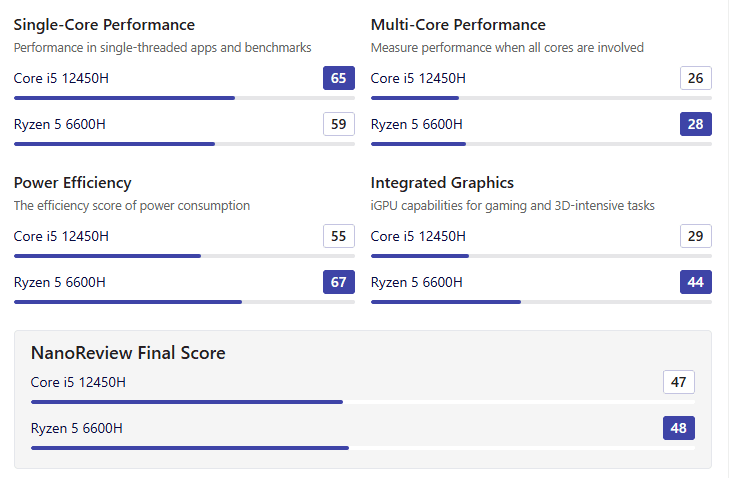The image size is (729, 478).
Task: Click the Core i5 12450H integrated graphics bar
Action: [x=541, y=256]
